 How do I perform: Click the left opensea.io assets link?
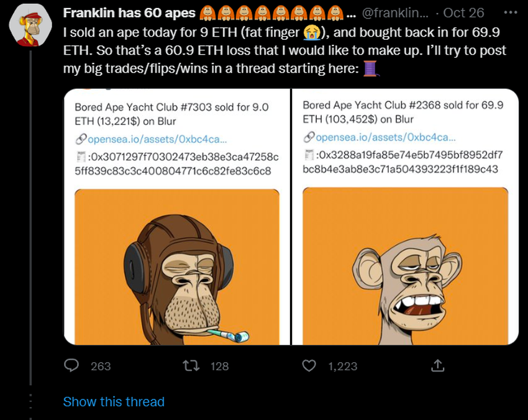[x=157, y=139]
